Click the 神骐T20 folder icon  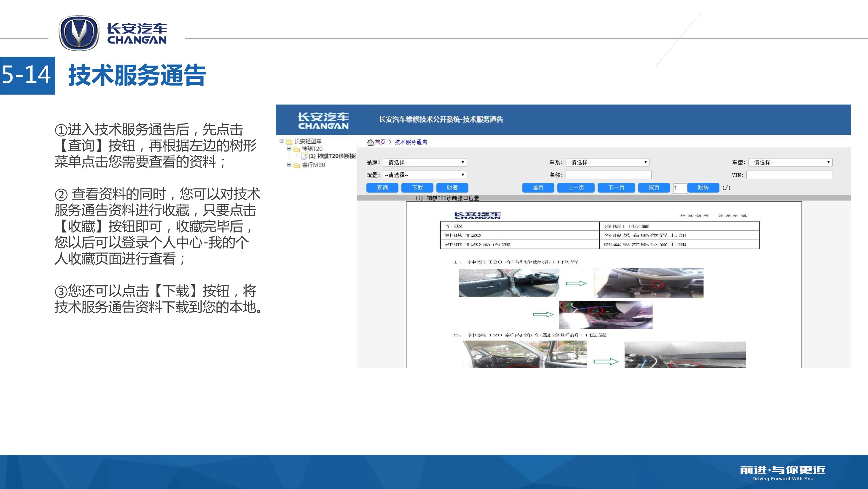pos(296,149)
